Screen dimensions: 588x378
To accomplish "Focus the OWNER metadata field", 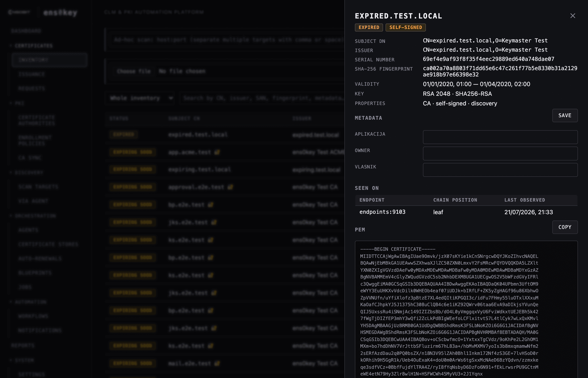I will tap(500, 154).
